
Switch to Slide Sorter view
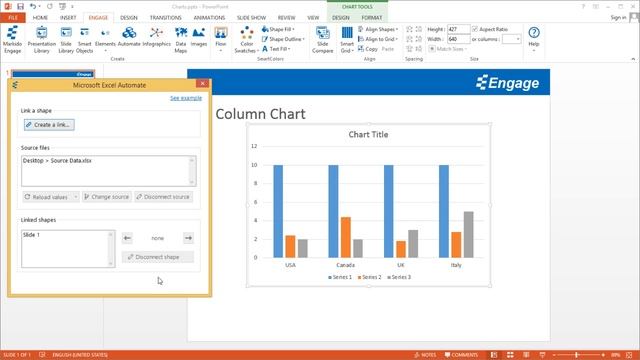[510, 355]
